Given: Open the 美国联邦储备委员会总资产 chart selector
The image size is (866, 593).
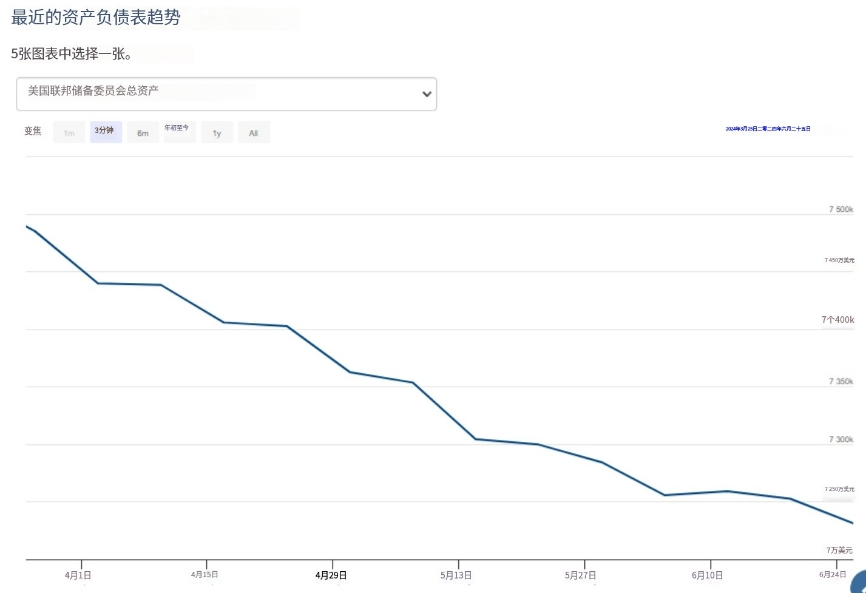Looking at the screenshot, I should (x=226, y=94).
